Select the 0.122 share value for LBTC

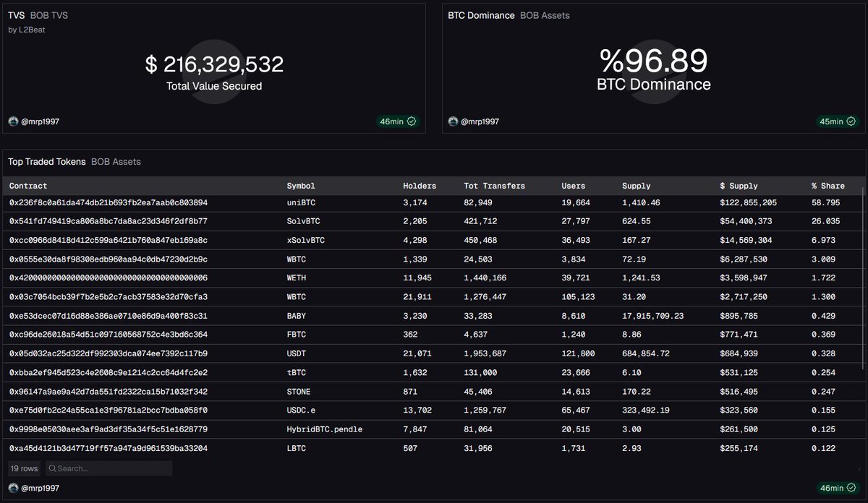click(x=824, y=448)
